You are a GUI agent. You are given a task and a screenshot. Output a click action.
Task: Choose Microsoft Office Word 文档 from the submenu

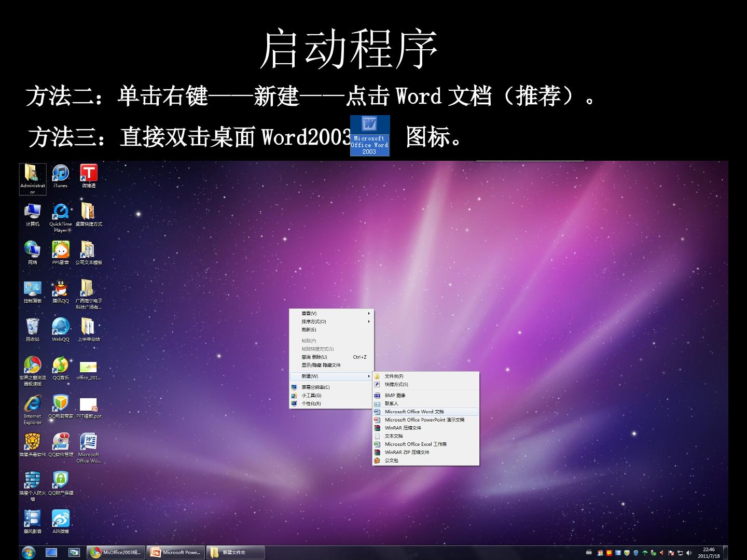pyautogui.click(x=426, y=412)
